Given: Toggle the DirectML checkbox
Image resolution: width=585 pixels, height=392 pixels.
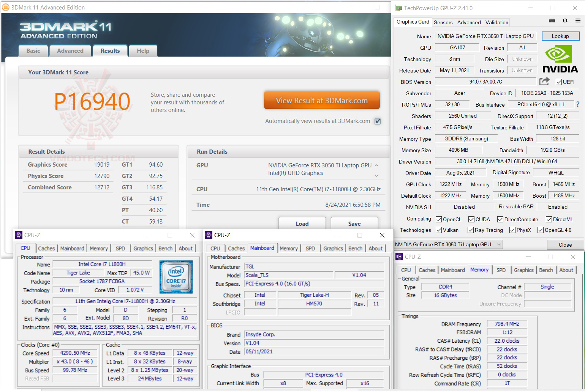Looking at the screenshot, I should click(549, 219).
